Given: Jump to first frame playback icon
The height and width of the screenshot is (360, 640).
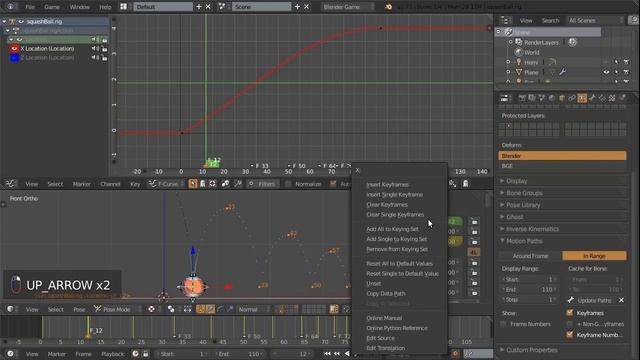Looking at the screenshot, I should (327, 354).
